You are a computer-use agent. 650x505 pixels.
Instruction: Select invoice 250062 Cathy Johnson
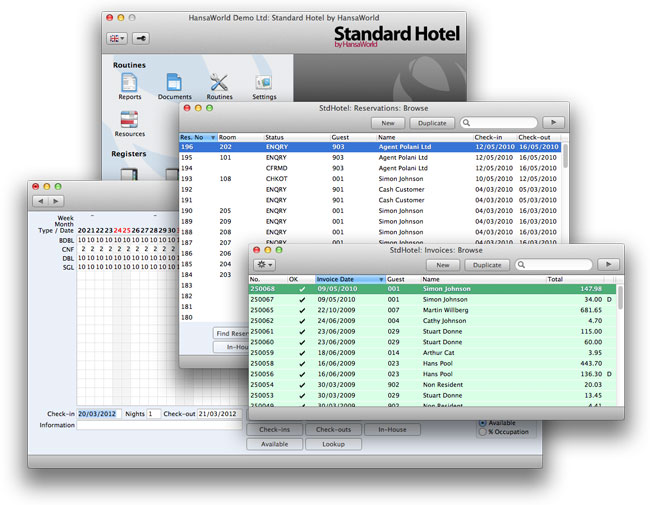pos(432,320)
